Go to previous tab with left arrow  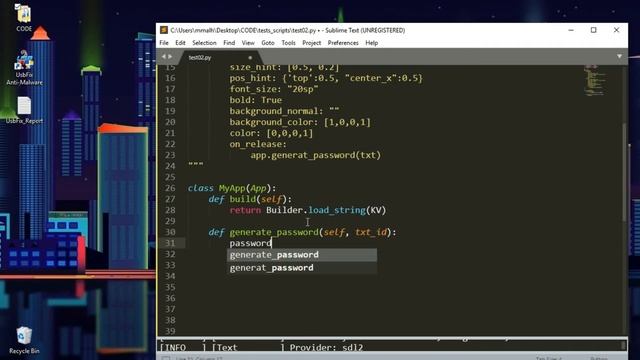pos(164,57)
